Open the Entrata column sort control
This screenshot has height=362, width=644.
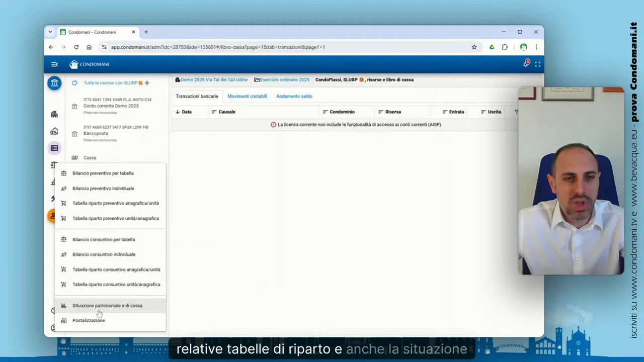point(445,112)
